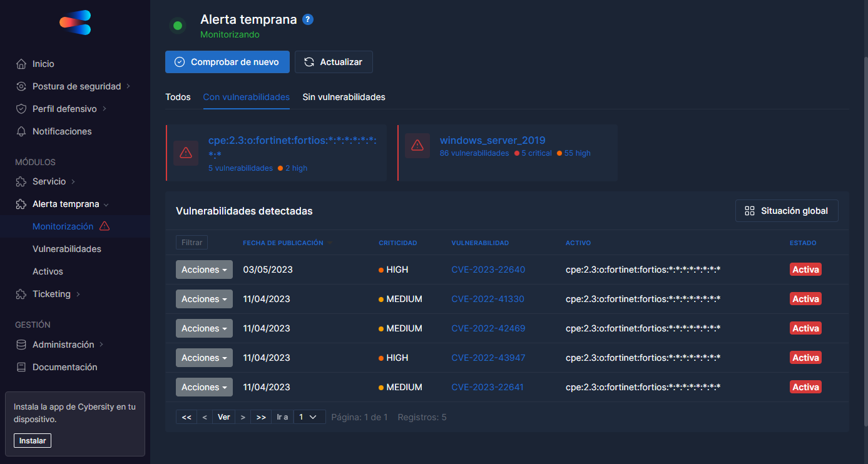Image resolution: width=868 pixels, height=464 pixels.
Task: Open the CVE-2022-43947 link
Action: [x=488, y=358]
